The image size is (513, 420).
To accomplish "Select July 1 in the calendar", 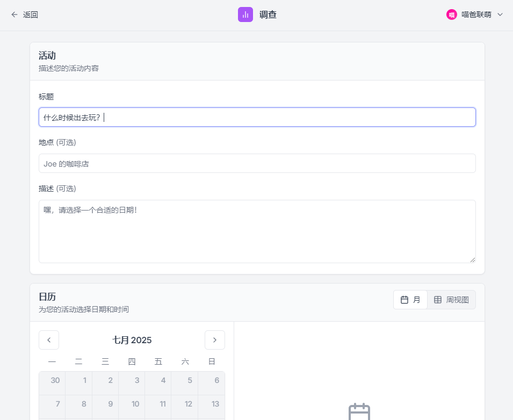I will (79, 383).
